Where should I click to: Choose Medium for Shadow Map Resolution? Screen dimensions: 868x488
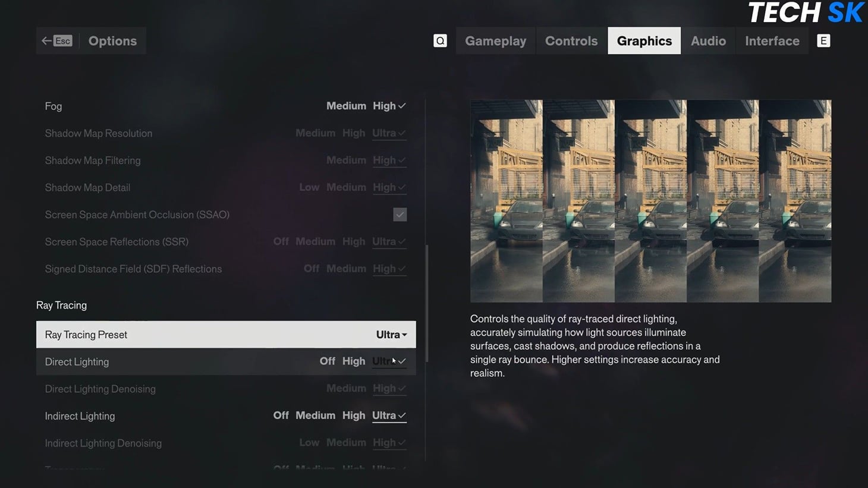(316, 133)
